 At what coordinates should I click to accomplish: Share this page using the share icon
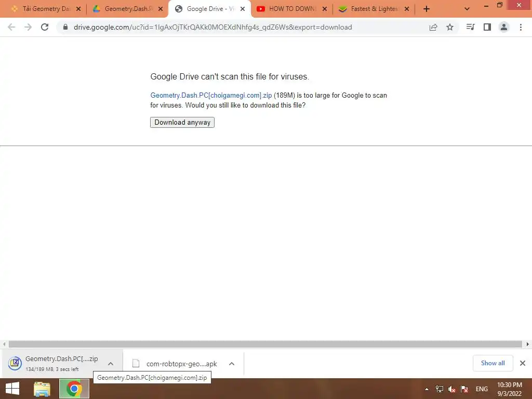[x=433, y=27]
